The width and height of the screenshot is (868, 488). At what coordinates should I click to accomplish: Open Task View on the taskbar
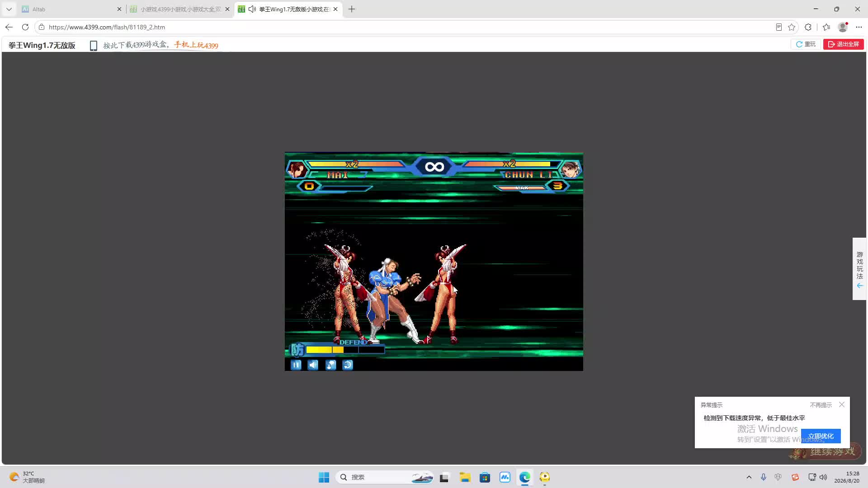(x=444, y=477)
